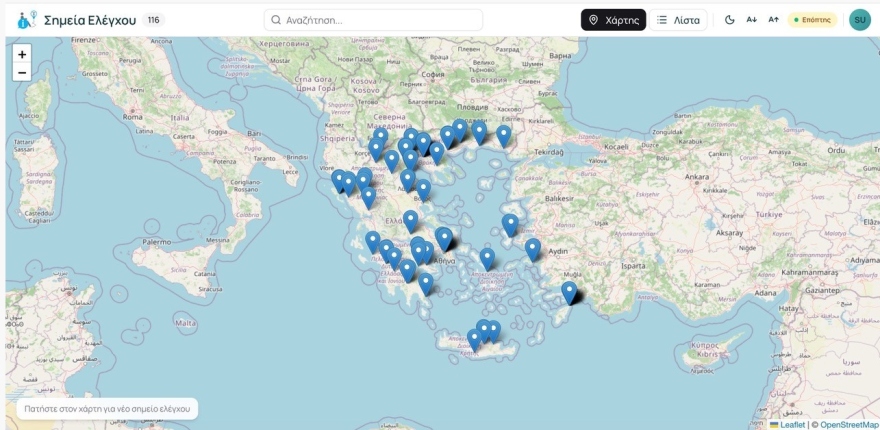Click the Επόπτης role badge
Viewport: 880px width, 430px height.
[812, 20]
